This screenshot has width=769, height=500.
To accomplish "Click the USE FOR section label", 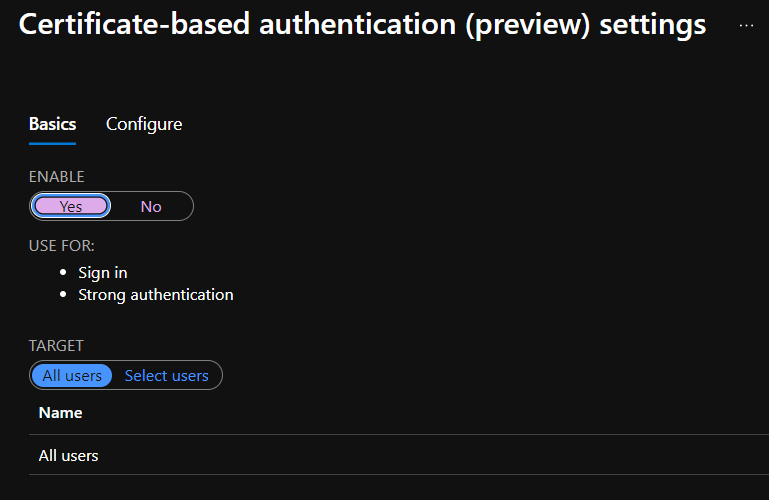I will (68, 246).
